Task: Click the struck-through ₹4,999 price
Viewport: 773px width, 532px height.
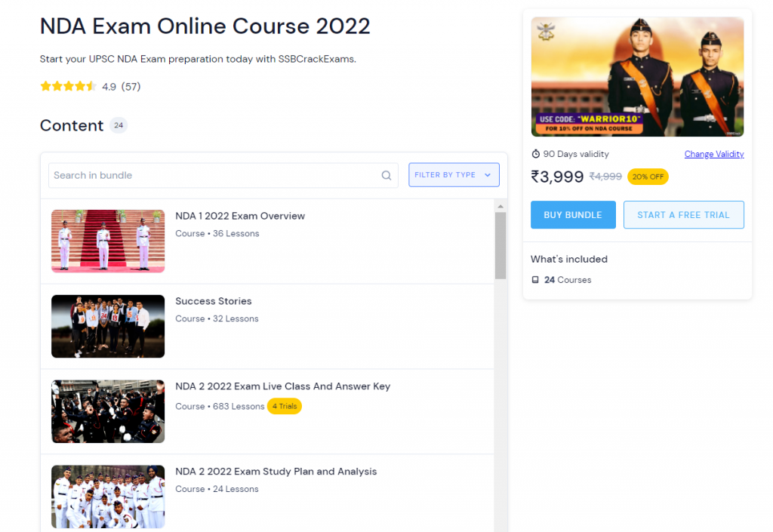Action: click(605, 177)
